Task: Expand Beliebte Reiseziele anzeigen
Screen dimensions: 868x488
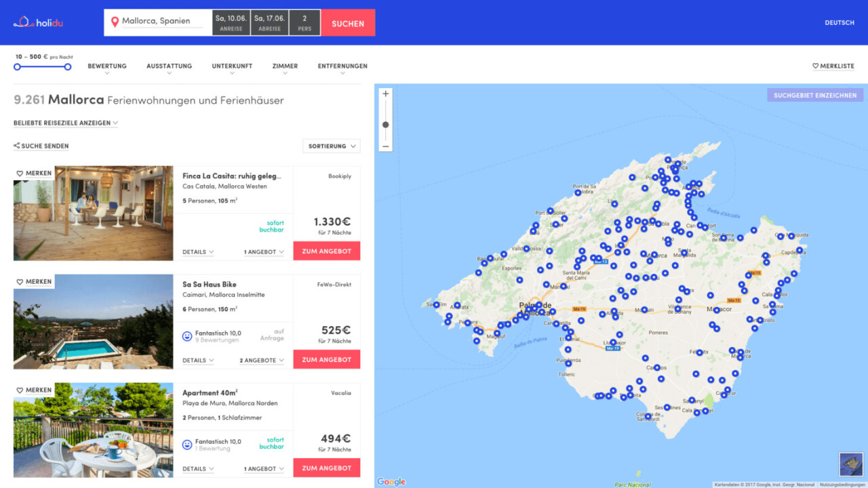Action: pyautogui.click(x=66, y=123)
